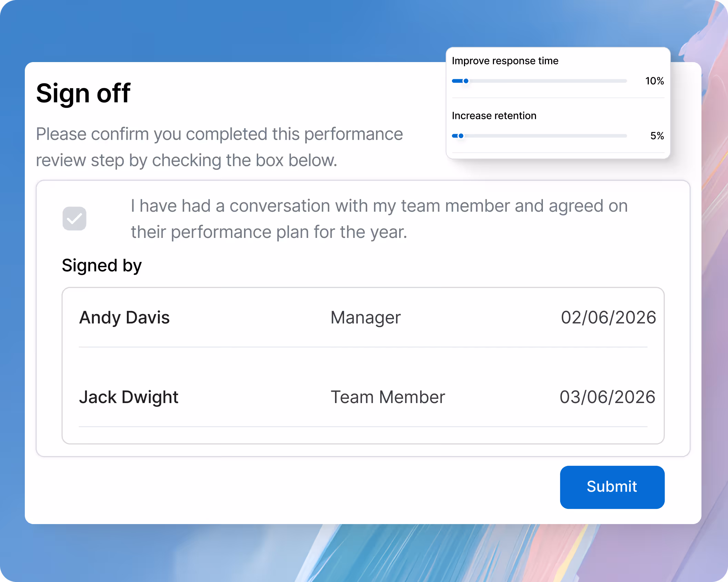728x582 pixels.
Task: Click the blue Submit button
Action: point(612,487)
